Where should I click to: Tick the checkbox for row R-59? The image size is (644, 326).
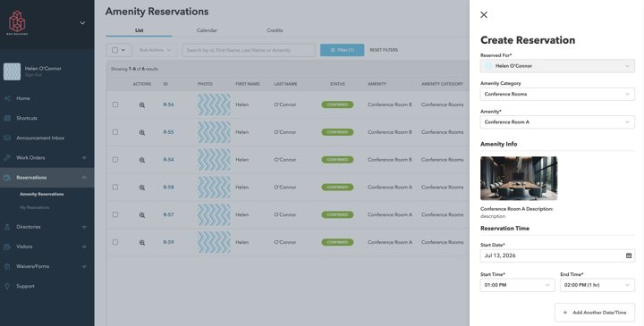(115, 242)
